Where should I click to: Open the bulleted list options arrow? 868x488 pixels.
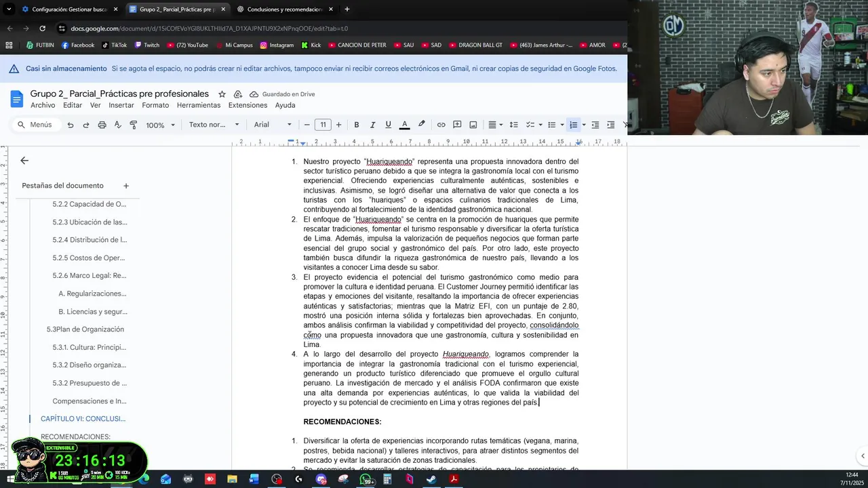click(562, 125)
